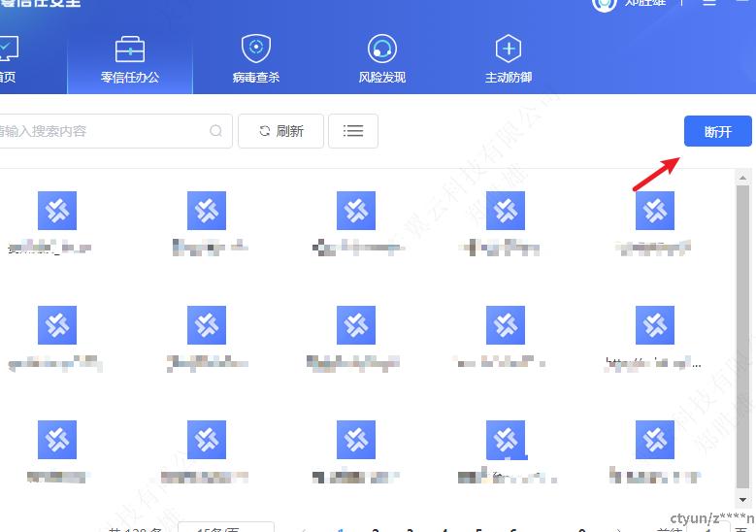Open the third app icon in the bottom row
The image size is (756, 532).
point(356,440)
